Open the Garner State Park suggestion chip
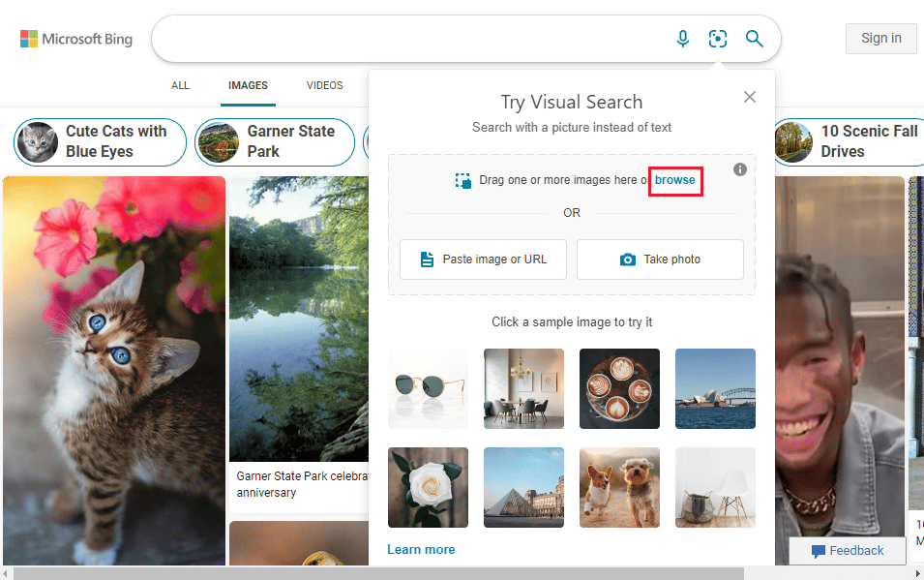This screenshot has height=580, width=924. coord(275,142)
